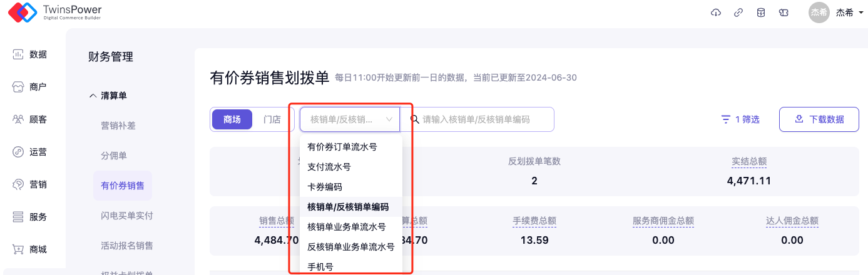The height and width of the screenshot is (275, 868).
Task: Open 营销 in the left sidebar
Action: click(30, 184)
